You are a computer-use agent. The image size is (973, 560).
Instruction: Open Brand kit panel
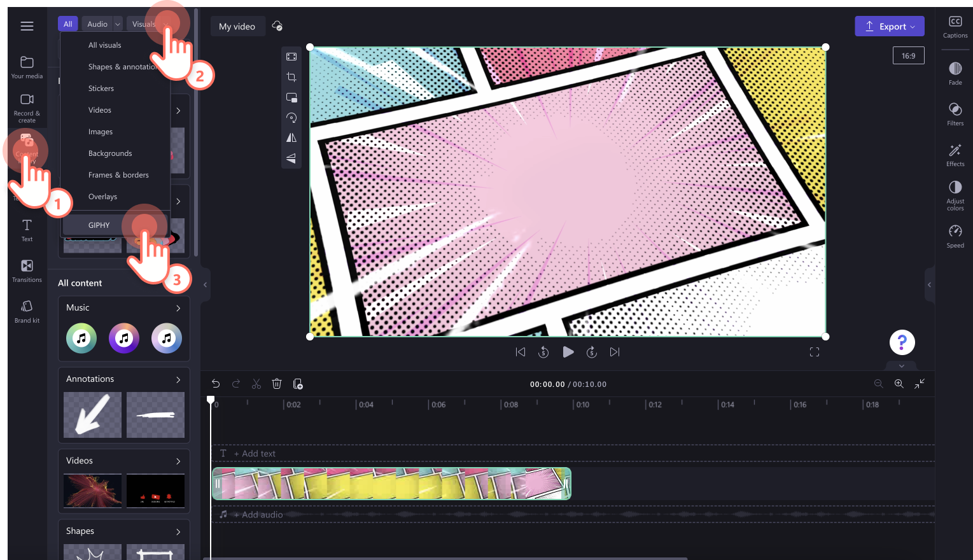pyautogui.click(x=27, y=311)
